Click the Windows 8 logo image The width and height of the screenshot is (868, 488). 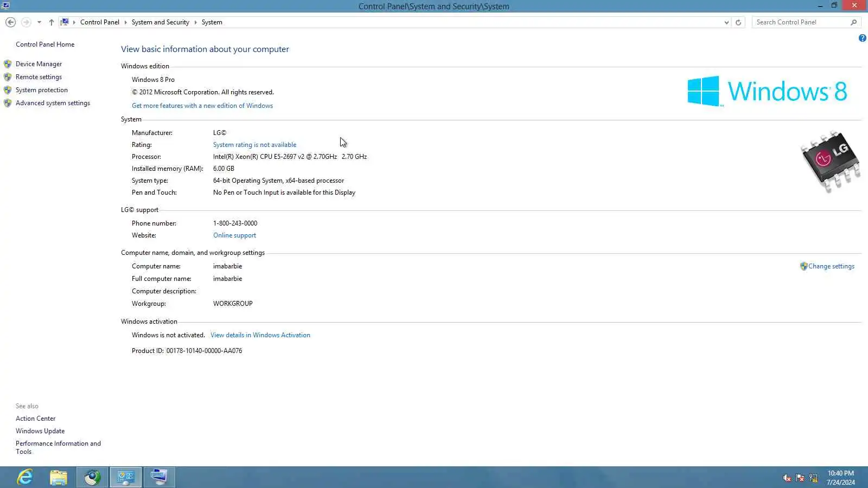767,91
